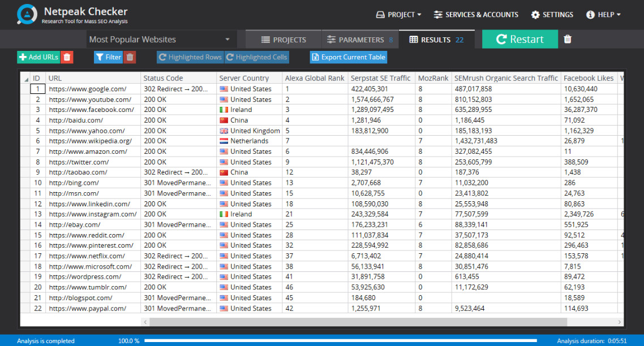Click the 100.0 % status text

128,341
